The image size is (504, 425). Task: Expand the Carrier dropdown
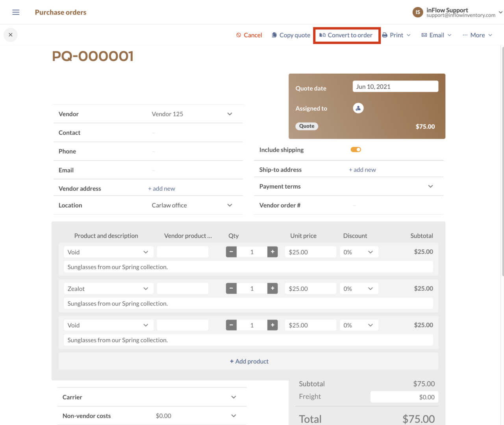tap(233, 397)
